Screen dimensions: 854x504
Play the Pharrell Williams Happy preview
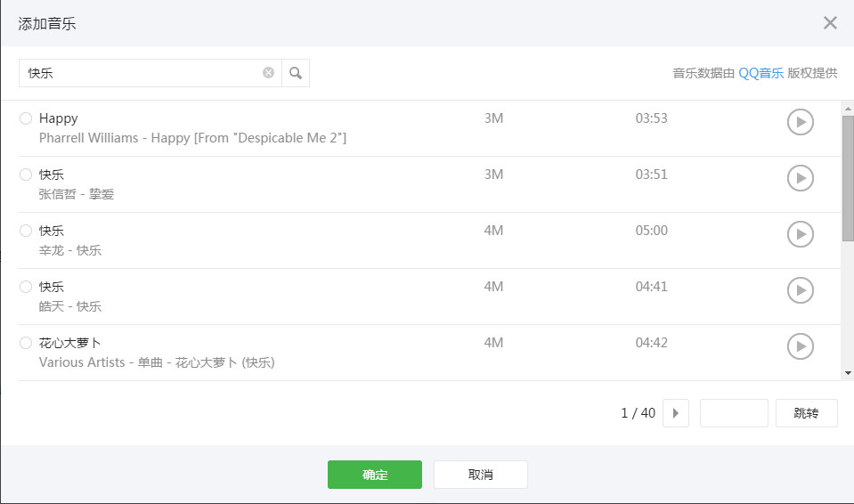pos(800,122)
